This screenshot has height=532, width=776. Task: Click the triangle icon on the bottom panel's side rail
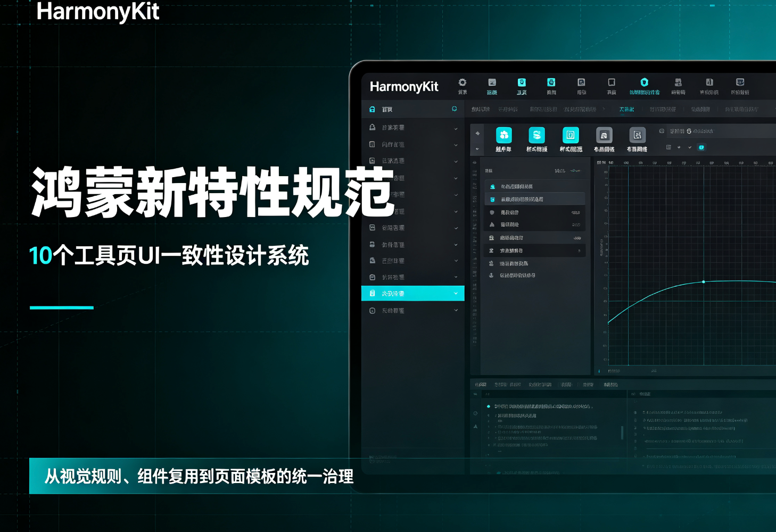pyautogui.click(x=475, y=427)
